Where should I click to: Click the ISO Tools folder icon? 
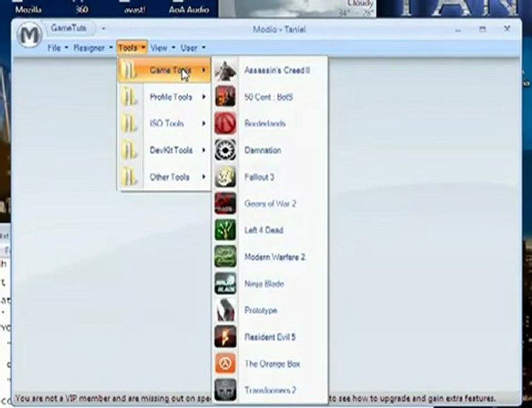point(129,123)
